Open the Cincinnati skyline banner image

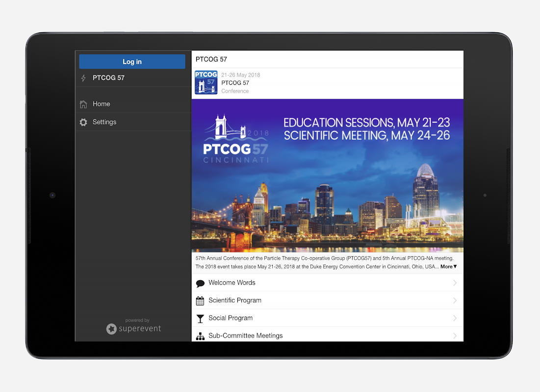click(328, 175)
